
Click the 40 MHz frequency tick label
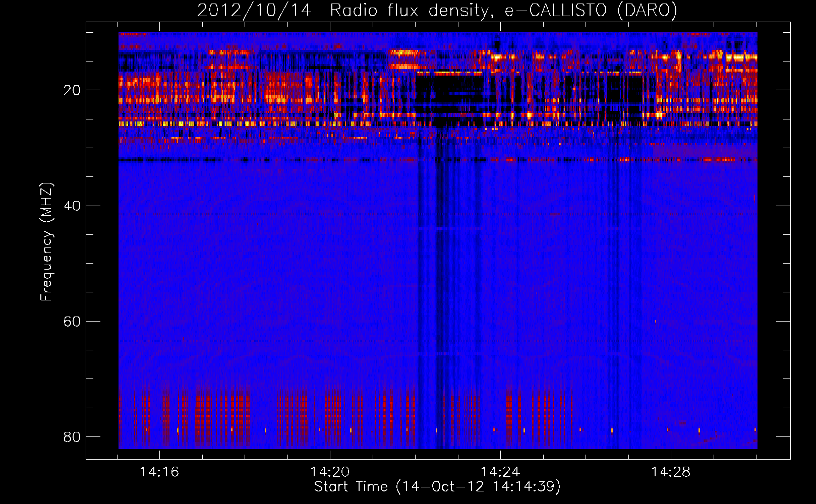click(72, 206)
